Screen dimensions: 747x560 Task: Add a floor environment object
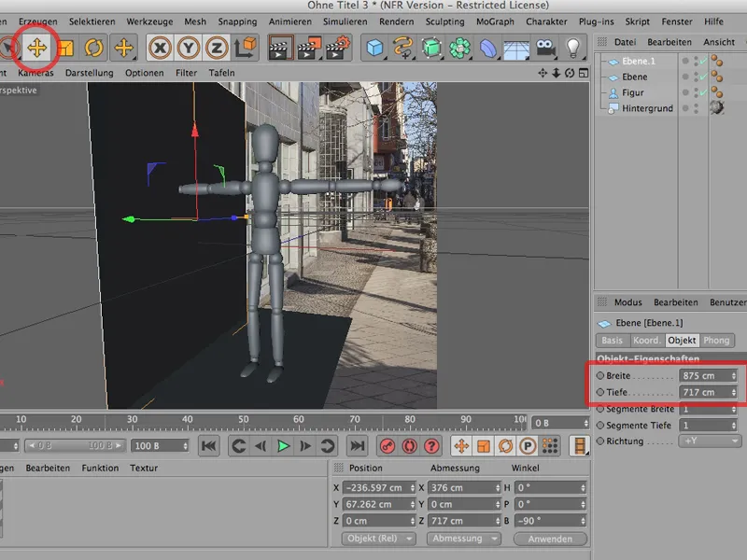click(x=516, y=48)
